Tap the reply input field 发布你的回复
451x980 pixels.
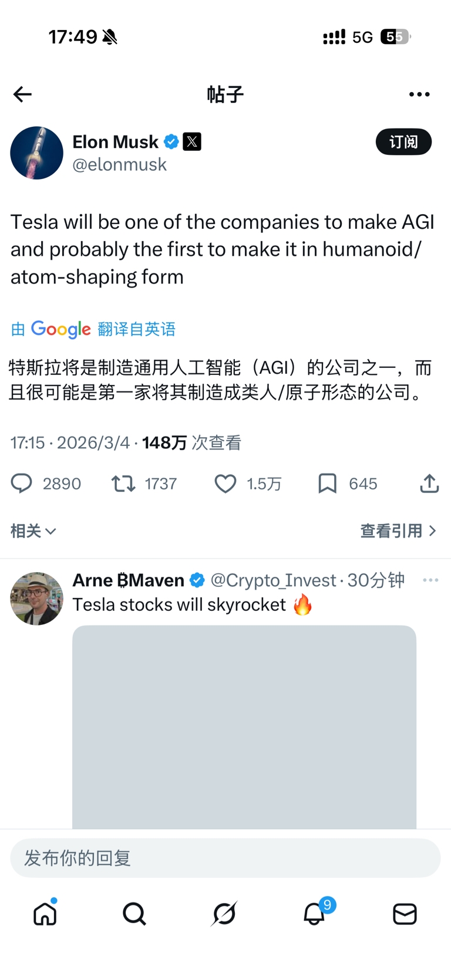[225, 858]
